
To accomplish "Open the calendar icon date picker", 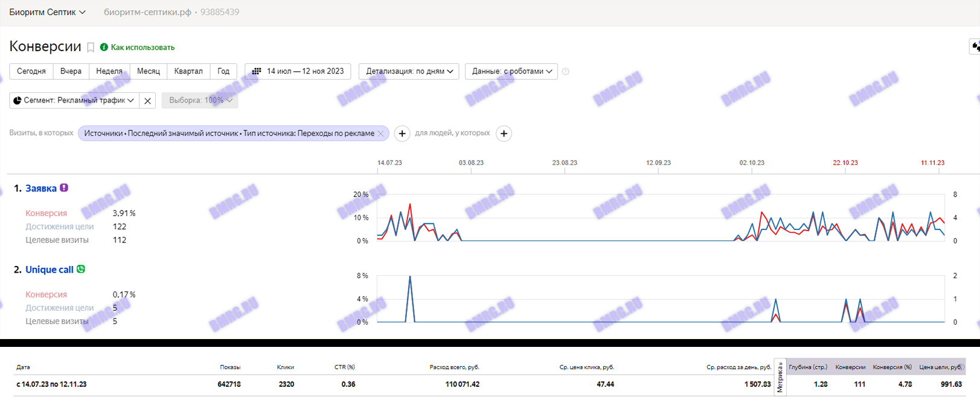I will [x=257, y=71].
